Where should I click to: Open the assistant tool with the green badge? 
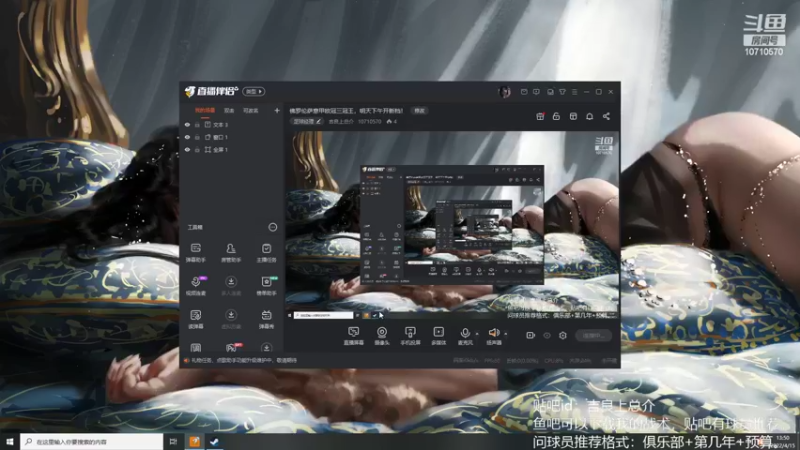click(266, 286)
